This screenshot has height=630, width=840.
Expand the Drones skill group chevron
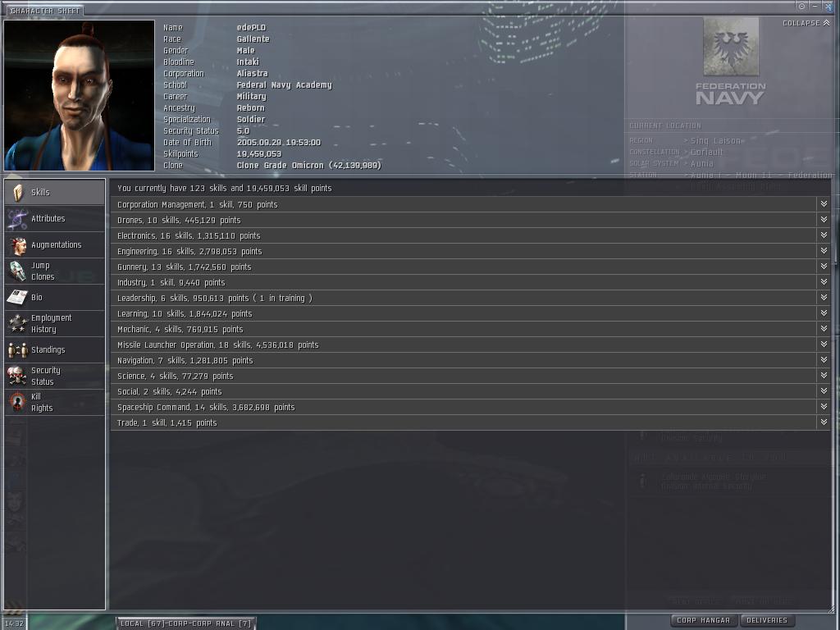pyautogui.click(x=824, y=219)
